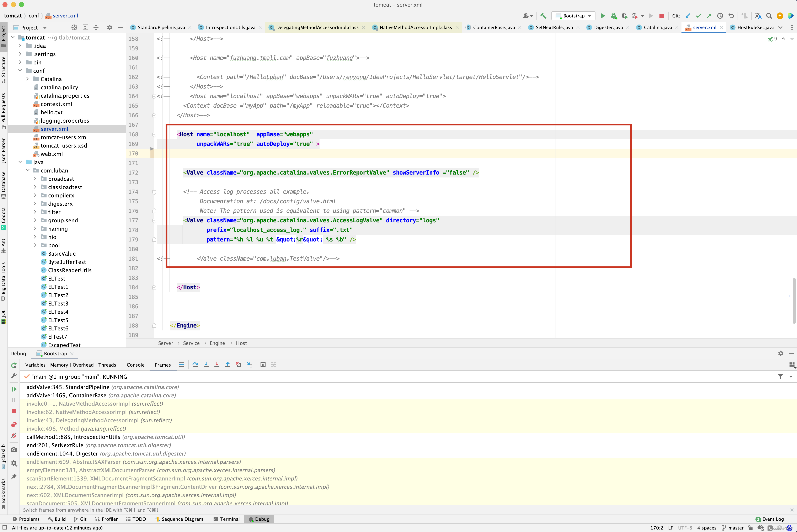This screenshot has width=797, height=532.
Task: Click the Git Update Project blue arrow
Action: coord(688,16)
